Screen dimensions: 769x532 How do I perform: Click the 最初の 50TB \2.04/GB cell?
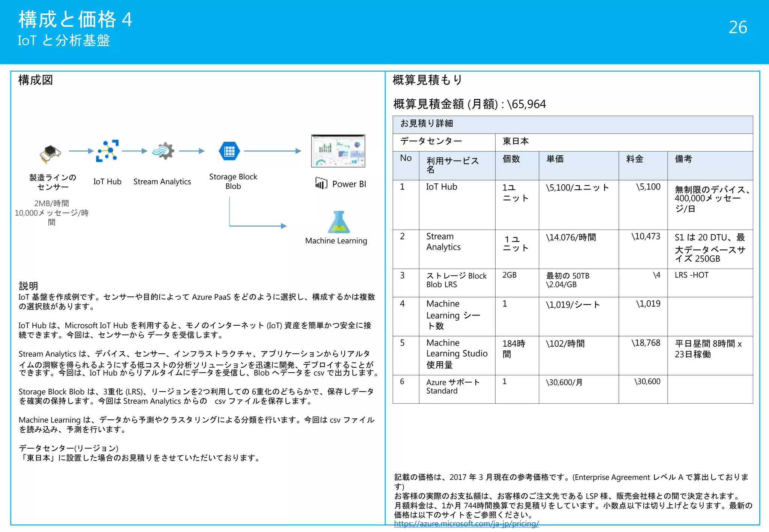[579, 283]
